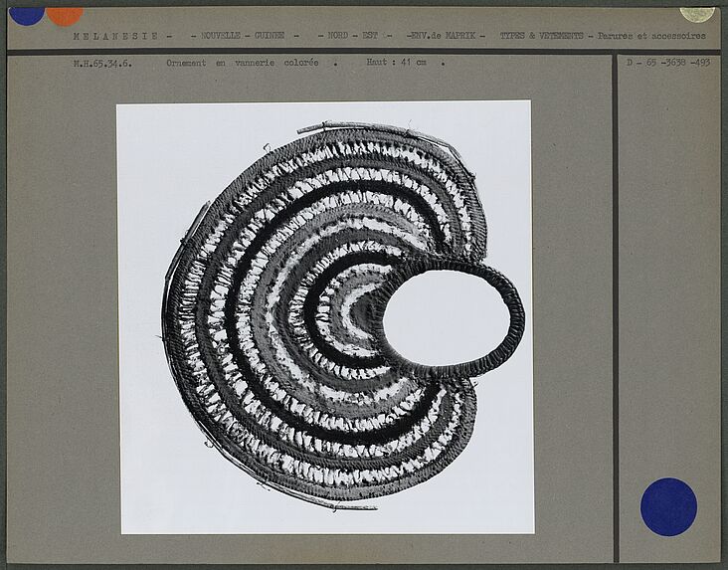Select the 'TYPES & VETEMENTS' text
The image size is (728, 570).
541,35
